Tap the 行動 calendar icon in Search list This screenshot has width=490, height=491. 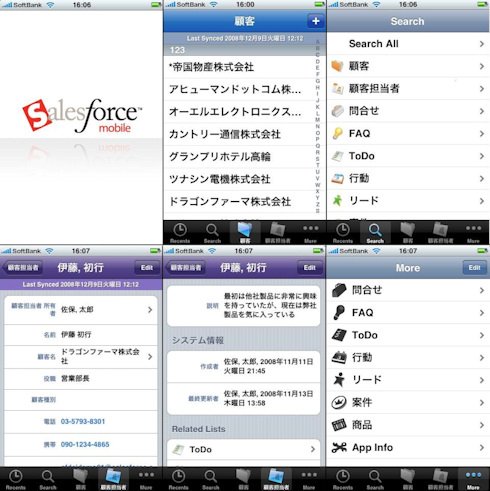(x=337, y=179)
